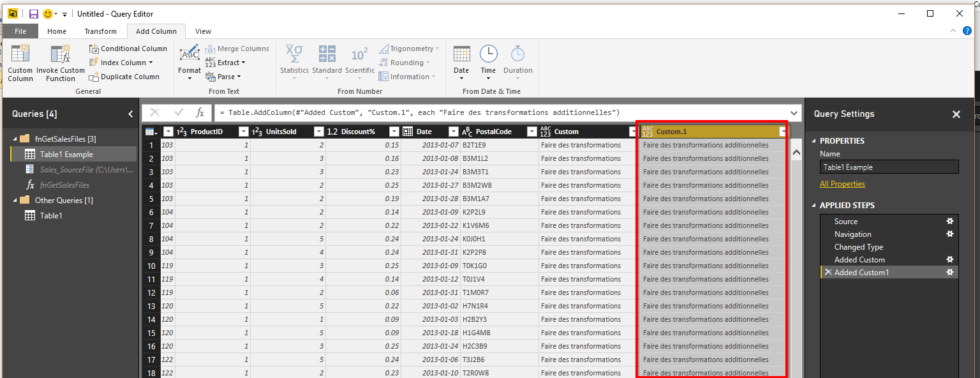Image resolution: width=980 pixels, height=378 pixels.
Task: Open the ProductID column filter dropdown
Action: pos(243,132)
